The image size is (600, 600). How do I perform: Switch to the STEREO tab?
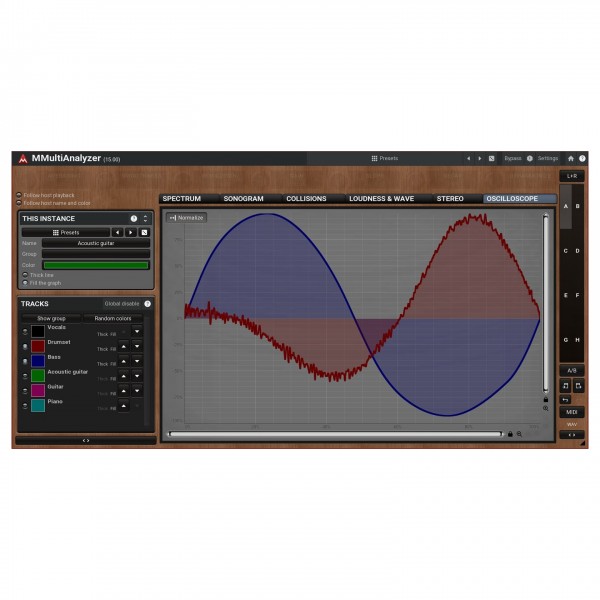click(457, 199)
